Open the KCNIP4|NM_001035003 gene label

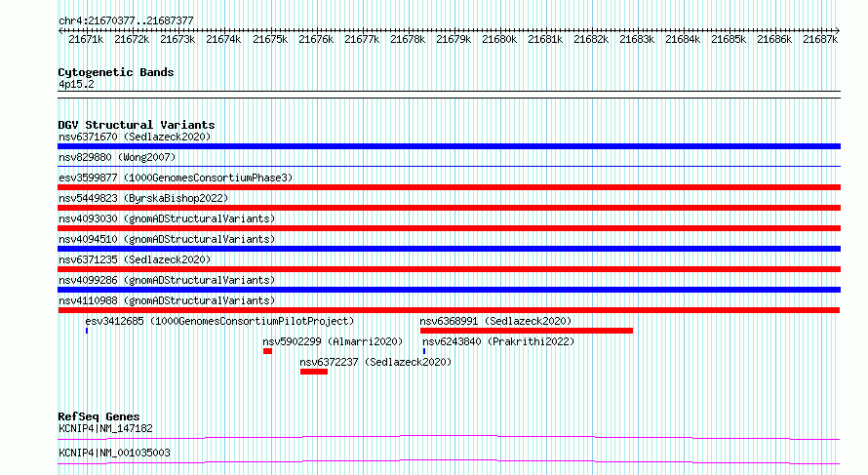114,453
